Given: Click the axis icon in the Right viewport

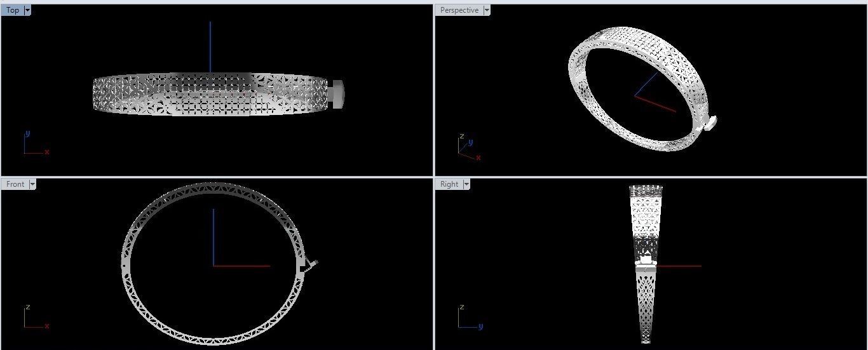Looking at the screenshot, I should 471,317.
